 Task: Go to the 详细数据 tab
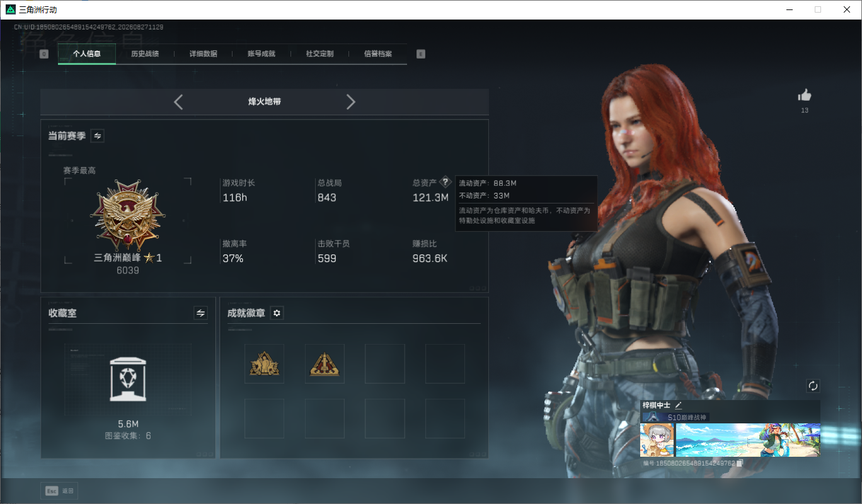204,54
